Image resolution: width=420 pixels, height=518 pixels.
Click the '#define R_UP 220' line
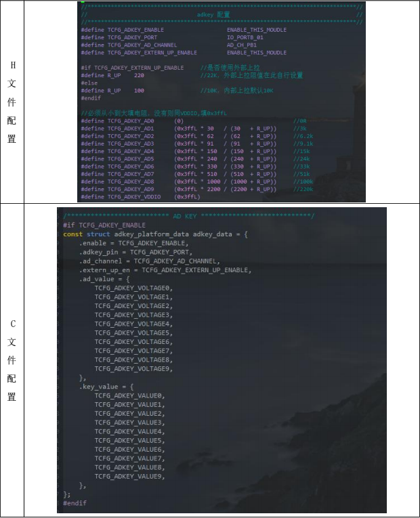(x=112, y=75)
